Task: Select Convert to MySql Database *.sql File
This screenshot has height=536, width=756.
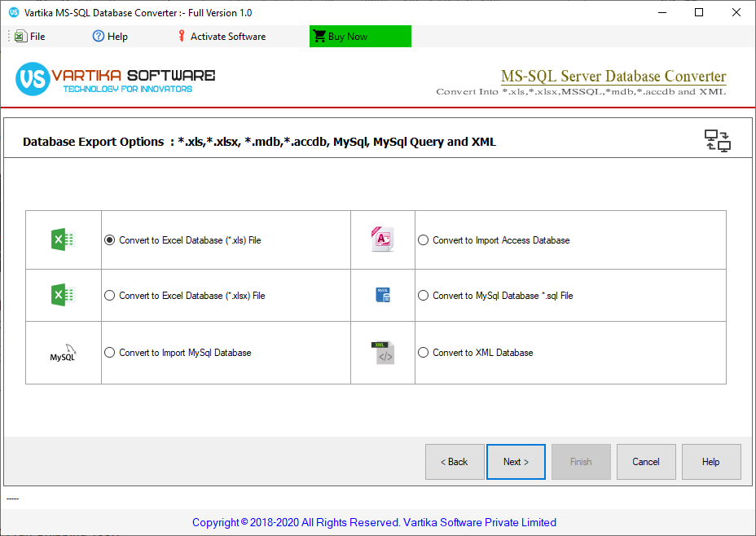Action: [x=495, y=296]
